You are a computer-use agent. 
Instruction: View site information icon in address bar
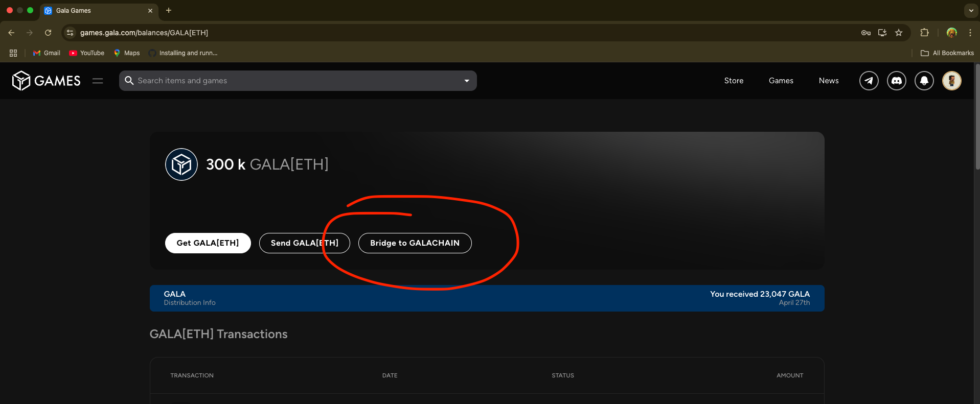point(71,33)
